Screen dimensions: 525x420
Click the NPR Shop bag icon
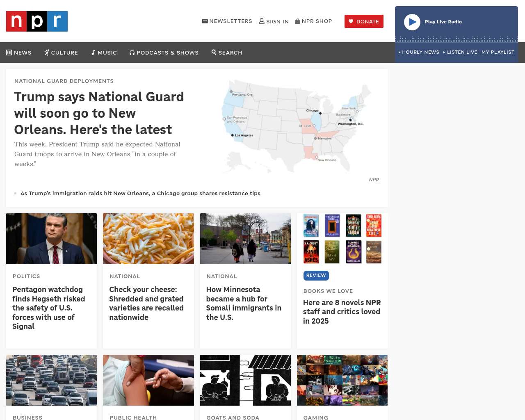coord(298,21)
